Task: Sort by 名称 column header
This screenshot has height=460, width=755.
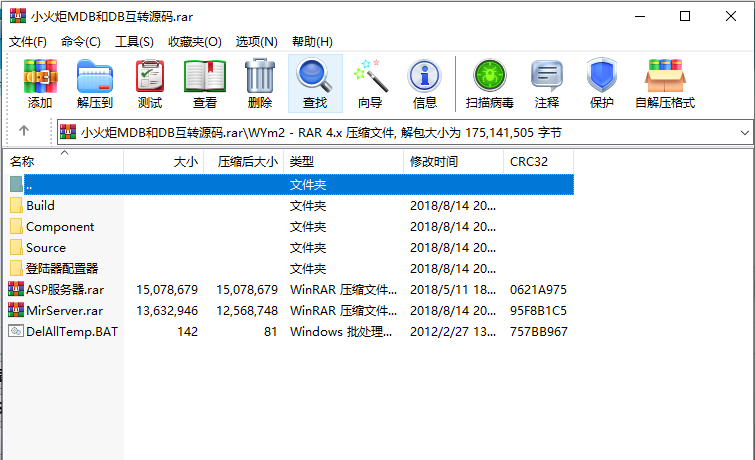Action: [x=64, y=162]
